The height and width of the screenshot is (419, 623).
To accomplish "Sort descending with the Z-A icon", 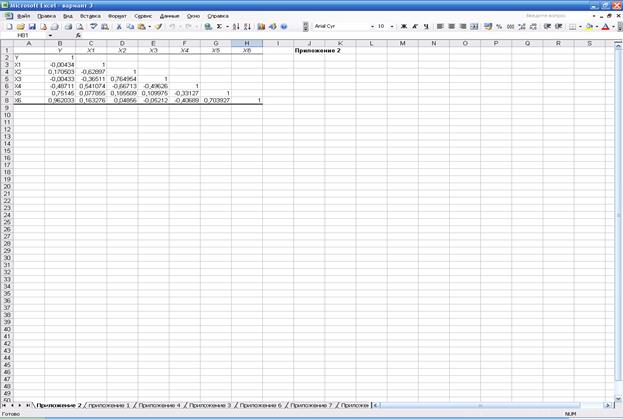I will tap(247, 27).
